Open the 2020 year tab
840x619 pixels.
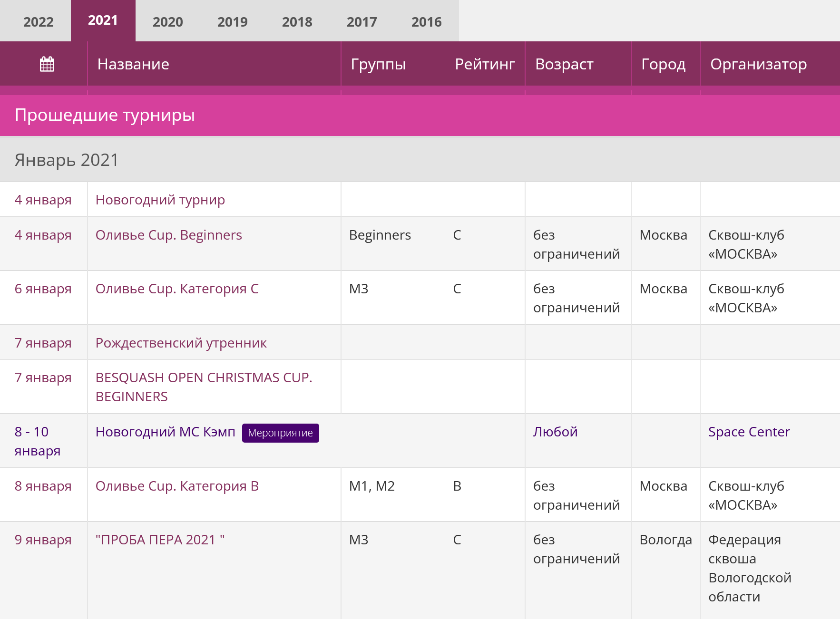pyautogui.click(x=167, y=22)
